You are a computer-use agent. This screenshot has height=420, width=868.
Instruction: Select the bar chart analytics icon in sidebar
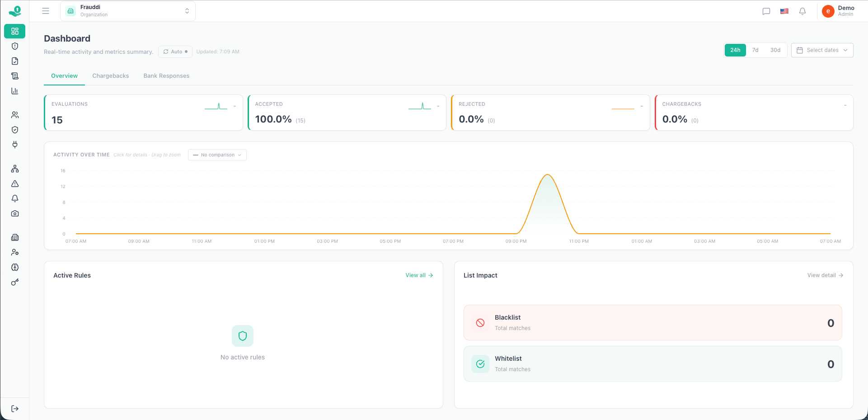pos(15,91)
